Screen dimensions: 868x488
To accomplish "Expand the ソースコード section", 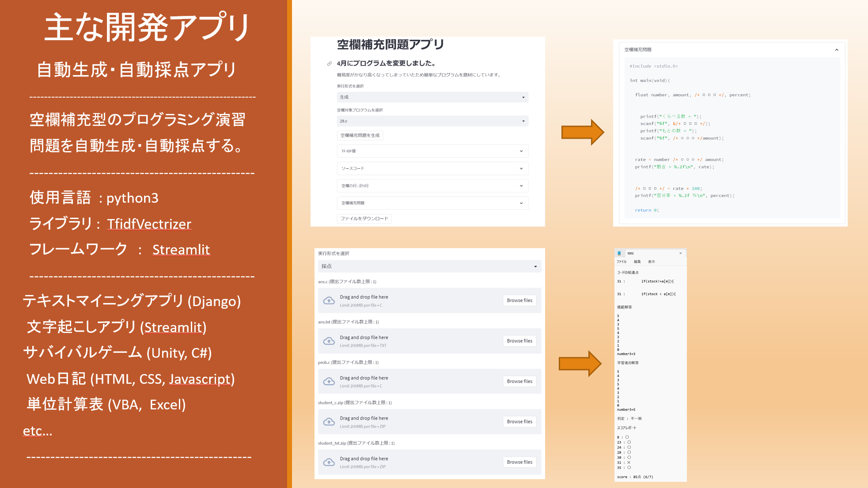I will click(432, 168).
